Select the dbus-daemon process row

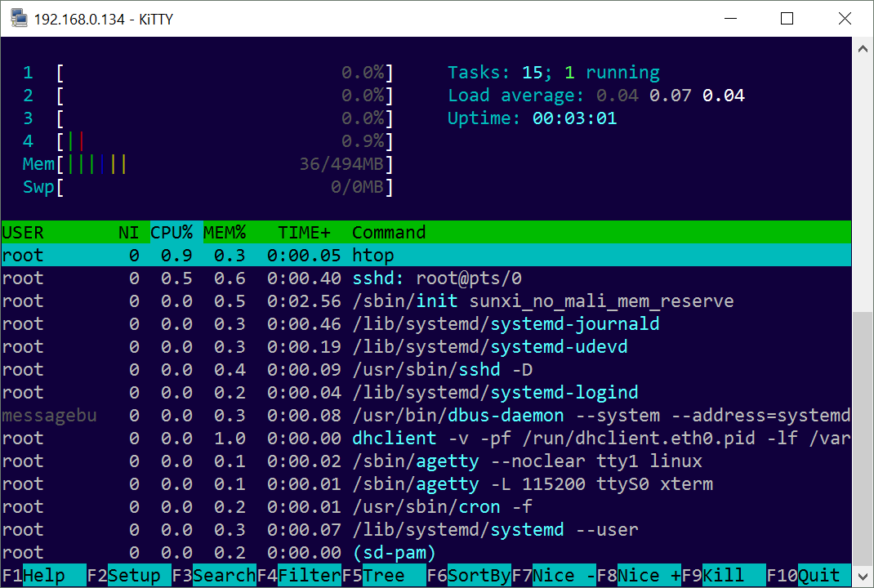[425, 416]
